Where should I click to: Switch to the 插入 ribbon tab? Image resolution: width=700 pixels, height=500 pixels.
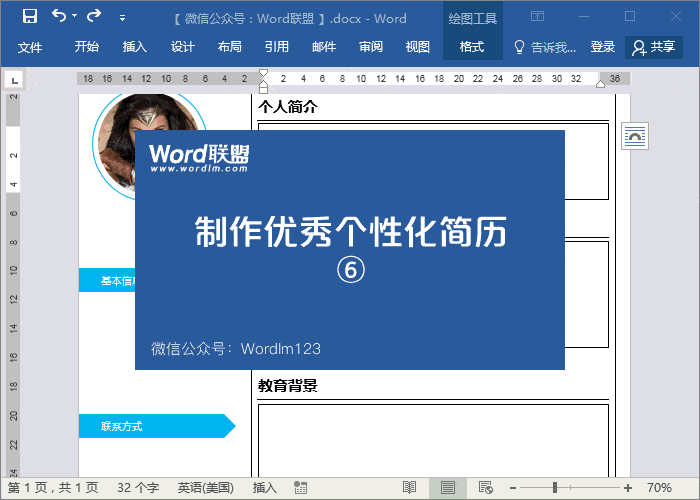134,46
